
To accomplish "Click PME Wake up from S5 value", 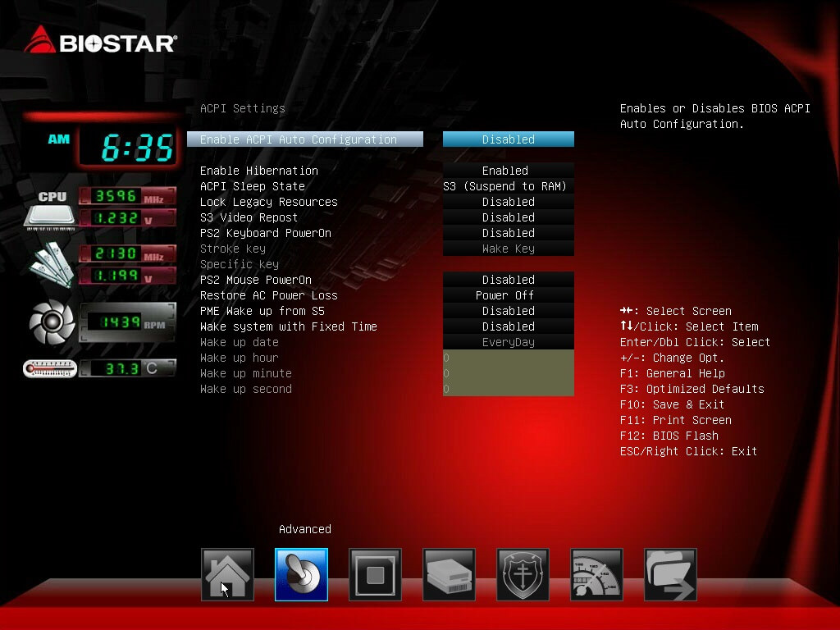I will coord(508,311).
